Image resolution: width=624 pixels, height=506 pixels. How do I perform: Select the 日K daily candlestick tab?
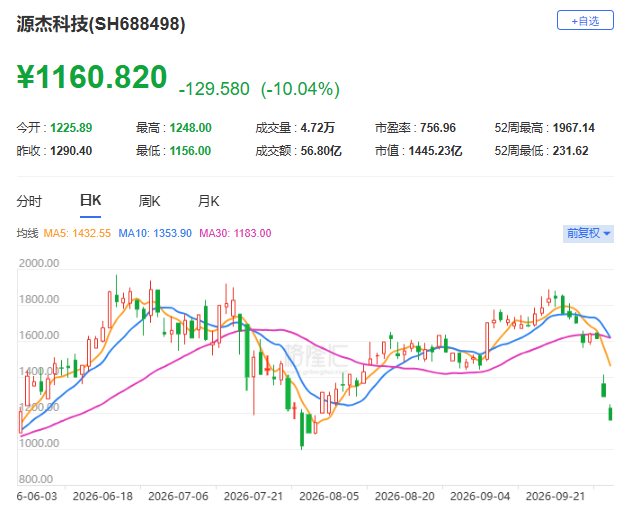pos(90,200)
